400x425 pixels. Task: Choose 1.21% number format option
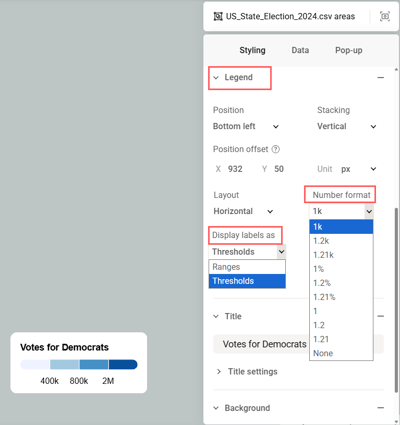[x=341, y=297]
